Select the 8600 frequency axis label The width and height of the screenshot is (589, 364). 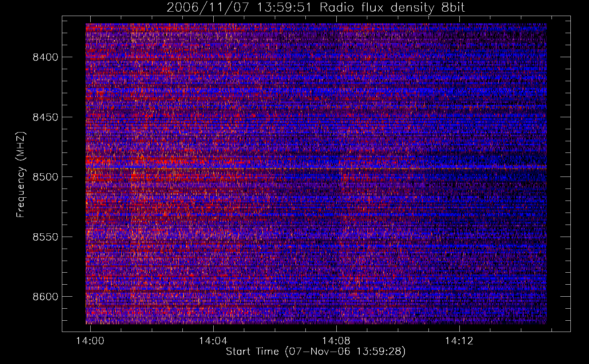[46, 297]
